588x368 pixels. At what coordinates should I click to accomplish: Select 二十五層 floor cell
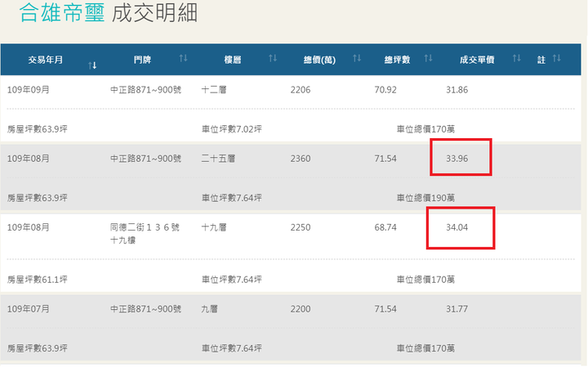tap(218, 159)
